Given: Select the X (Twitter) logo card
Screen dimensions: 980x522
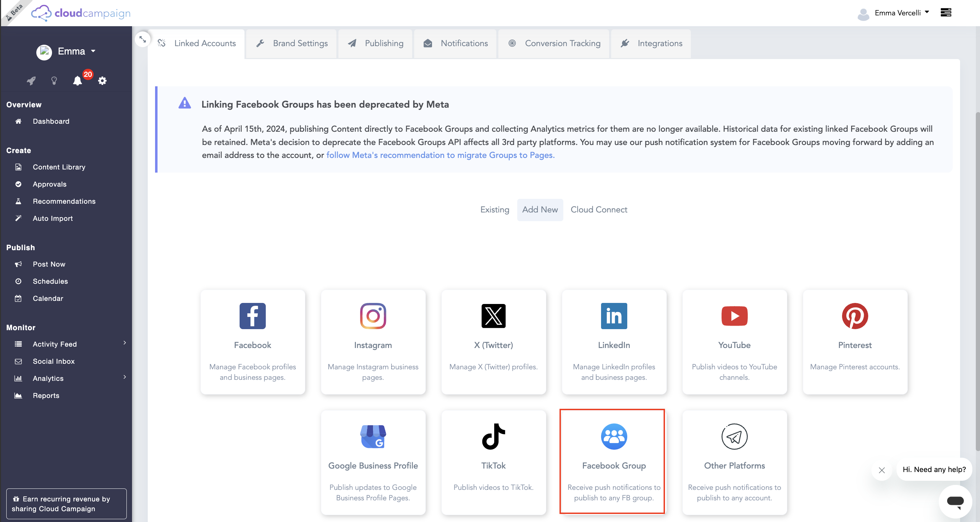Looking at the screenshot, I should click(x=493, y=342).
